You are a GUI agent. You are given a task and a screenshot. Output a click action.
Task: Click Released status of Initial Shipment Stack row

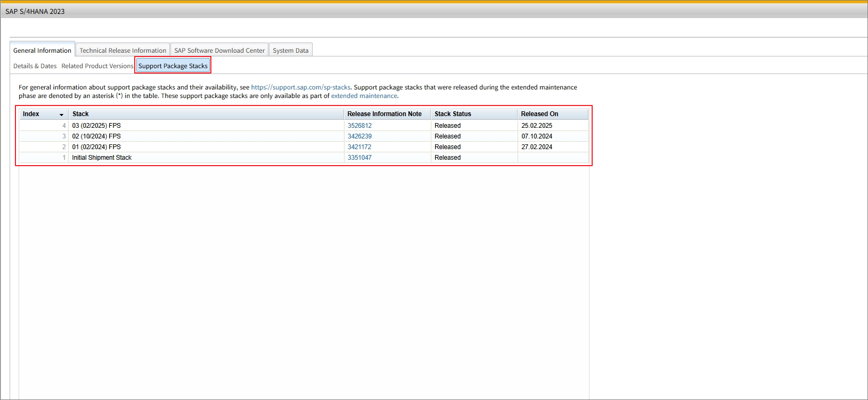click(447, 158)
